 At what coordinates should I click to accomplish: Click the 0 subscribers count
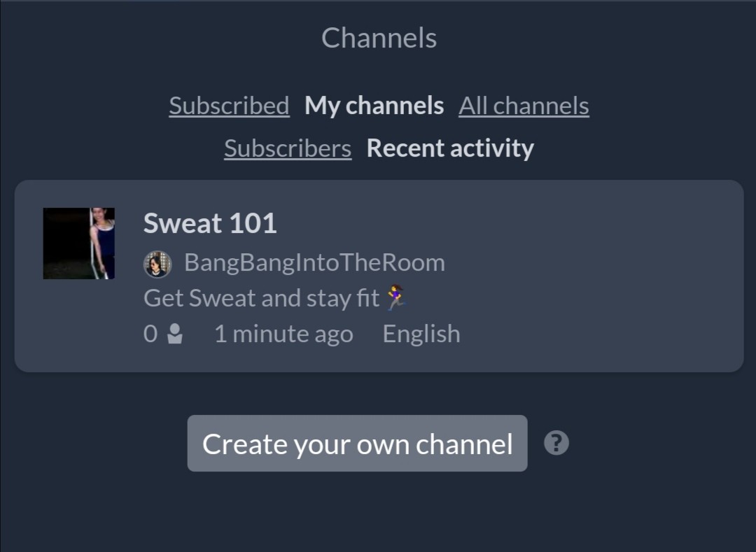pyautogui.click(x=150, y=334)
